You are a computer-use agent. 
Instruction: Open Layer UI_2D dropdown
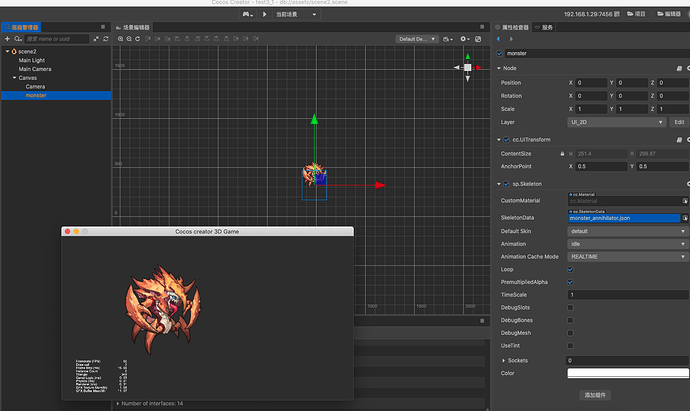617,122
